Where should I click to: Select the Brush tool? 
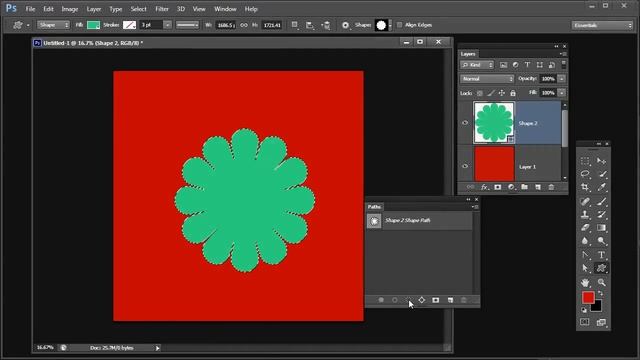pyautogui.click(x=601, y=201)
